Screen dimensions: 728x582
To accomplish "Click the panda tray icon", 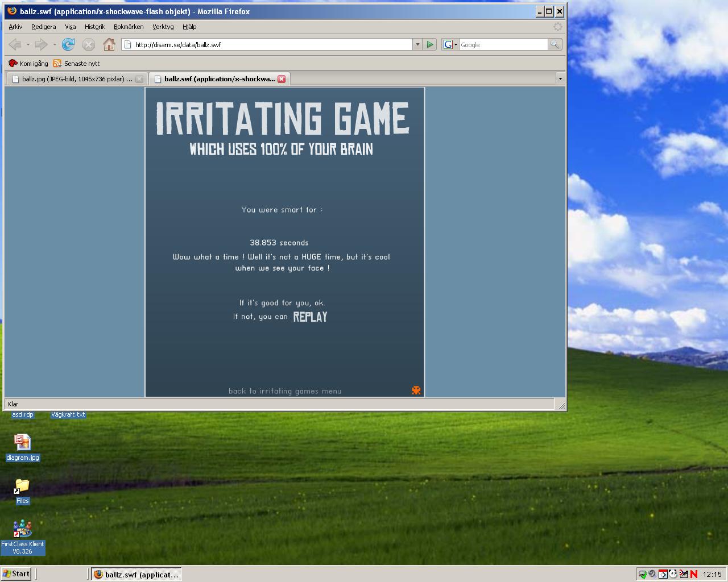I will 673,574.
